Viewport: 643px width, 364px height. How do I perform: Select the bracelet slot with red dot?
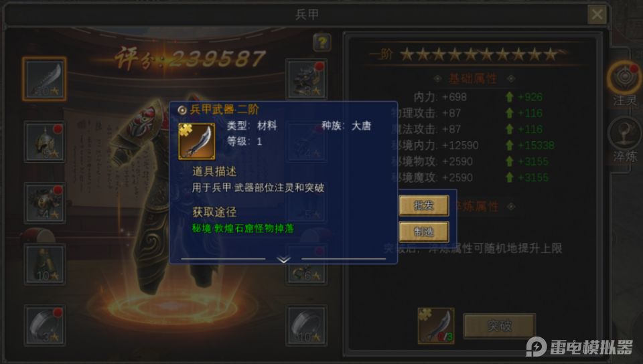pos(45,325)
